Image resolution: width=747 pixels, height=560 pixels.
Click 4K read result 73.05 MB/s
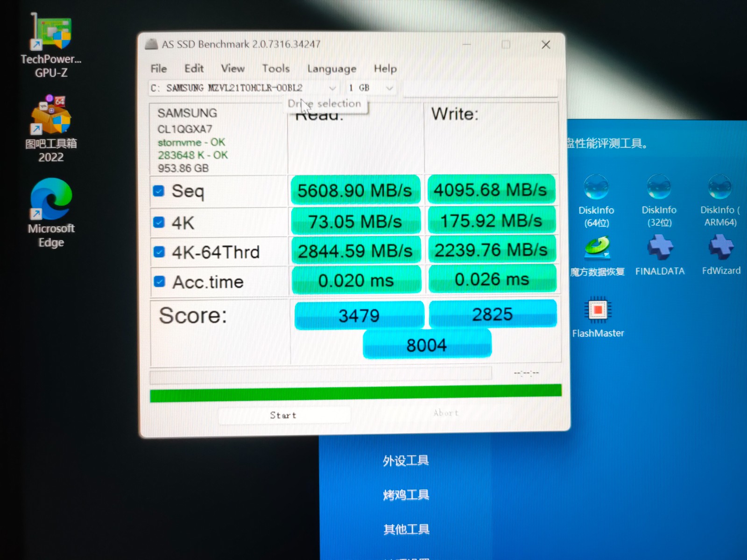pyautogui.click(x=355, y=221)
